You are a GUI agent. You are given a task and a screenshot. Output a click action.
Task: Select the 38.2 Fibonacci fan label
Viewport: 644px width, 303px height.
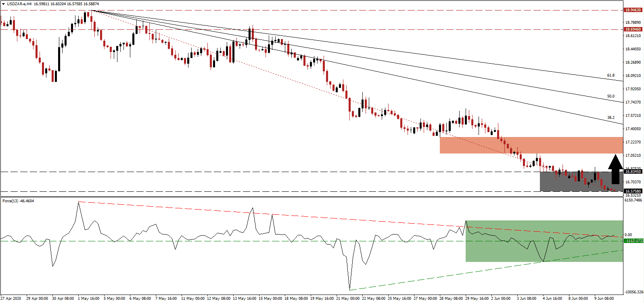[611, 118]
